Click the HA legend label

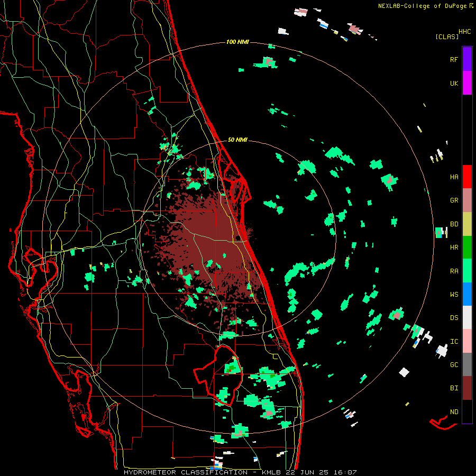(454, 177)
